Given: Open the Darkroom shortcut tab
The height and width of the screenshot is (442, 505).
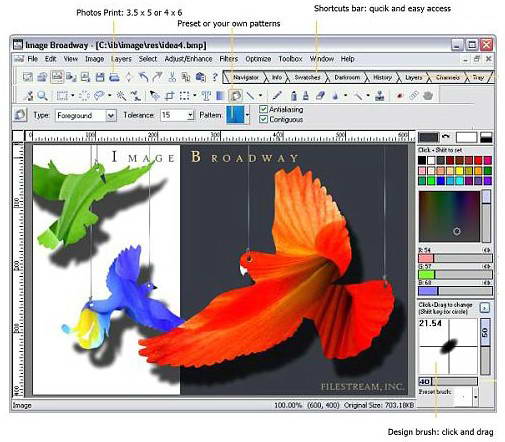Looking at the screenshot, I should [x=347, y=77].
